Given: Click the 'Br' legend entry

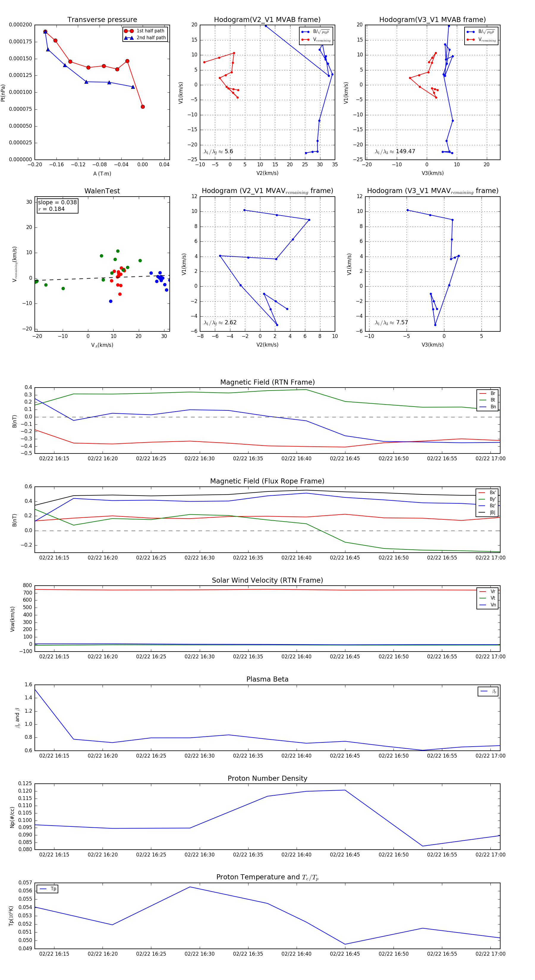Looking at the screenshot, I should click(x=487, y=393).
